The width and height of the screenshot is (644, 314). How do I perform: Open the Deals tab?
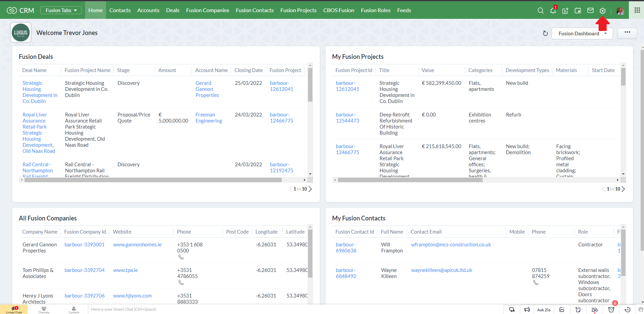coord(173,10)
